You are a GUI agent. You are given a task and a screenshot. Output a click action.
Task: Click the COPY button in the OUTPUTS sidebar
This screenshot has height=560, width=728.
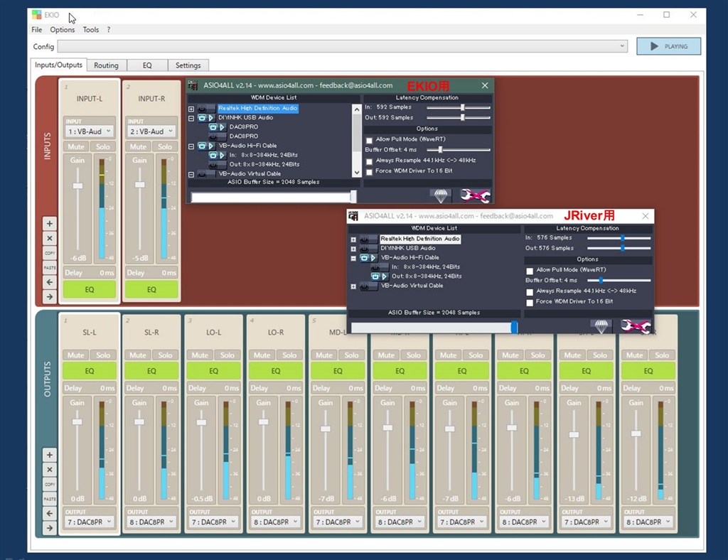[x=49, y=485]
